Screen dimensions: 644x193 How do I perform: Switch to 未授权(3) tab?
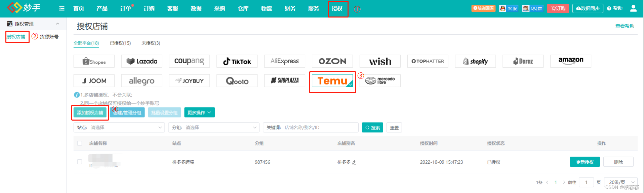(x=151, y=43)
